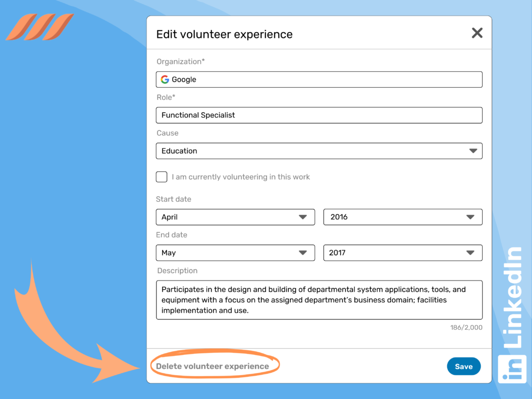
Task: Click the Google logo in the Organization field
Action: point(165,79)
